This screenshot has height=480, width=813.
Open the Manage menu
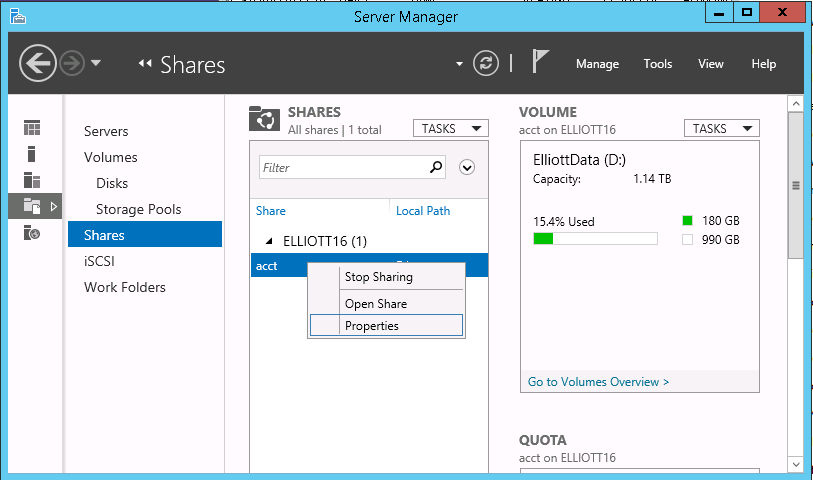[597, 64]
